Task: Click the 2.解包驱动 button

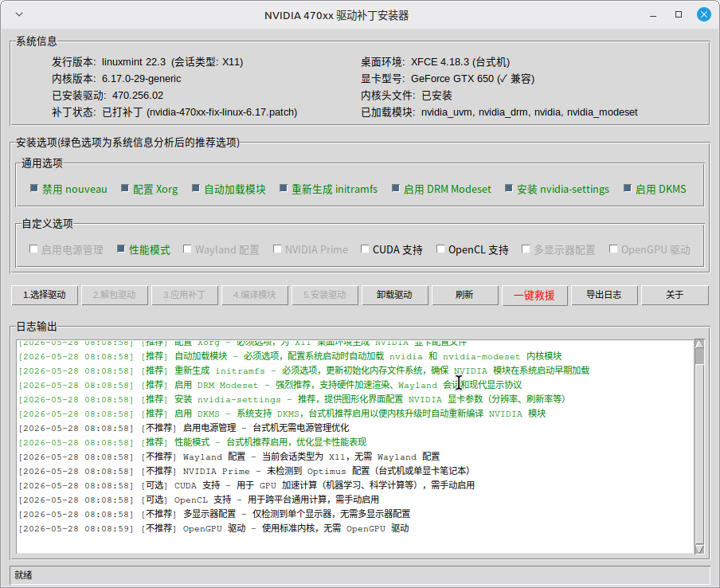Action: pyautogui.click(x=115, y=295)
